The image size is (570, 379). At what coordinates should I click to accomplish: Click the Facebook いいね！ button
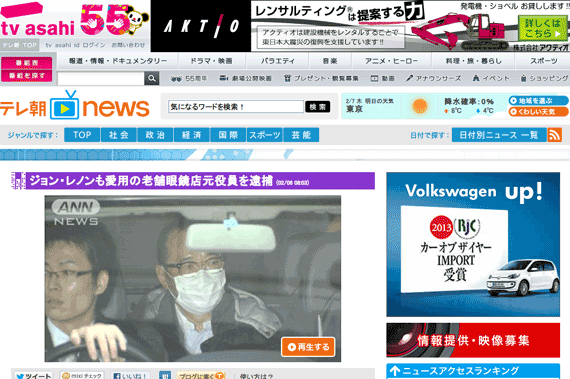(130, 376)
